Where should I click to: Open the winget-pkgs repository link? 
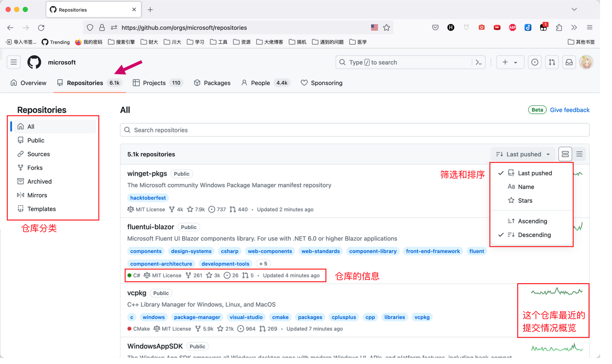147,173
